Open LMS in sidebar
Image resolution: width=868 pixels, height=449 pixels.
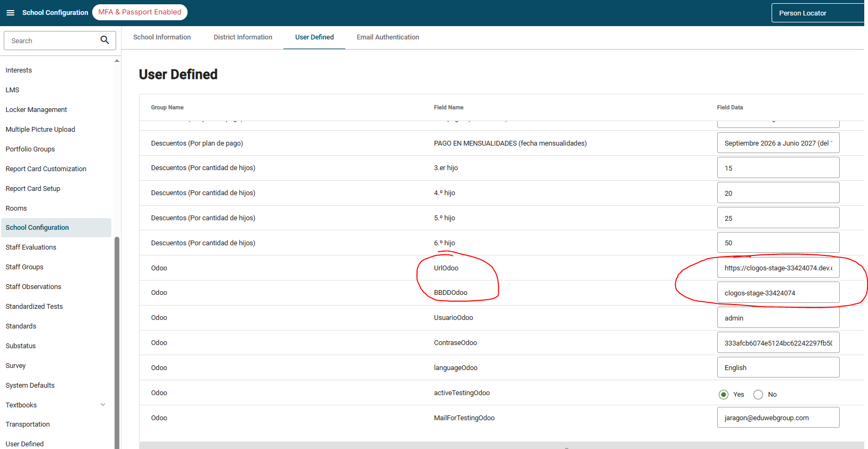click(x=12, y=90)
